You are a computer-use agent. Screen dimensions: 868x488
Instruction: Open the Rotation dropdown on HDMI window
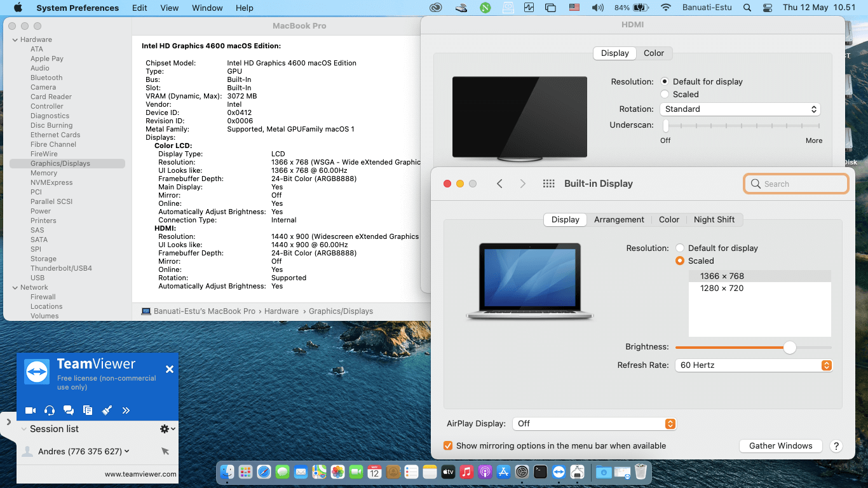740,109
